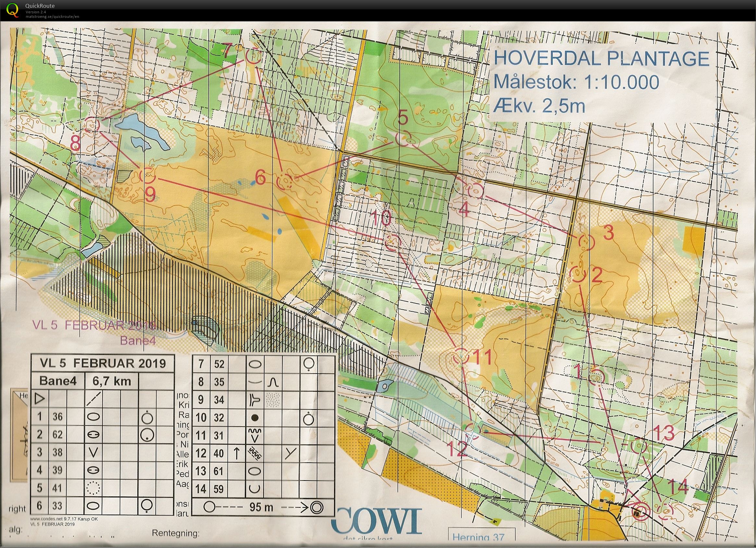
Task: Click the HOVERDAL PLANTAGE map title
Action: (x=602, y=59)
